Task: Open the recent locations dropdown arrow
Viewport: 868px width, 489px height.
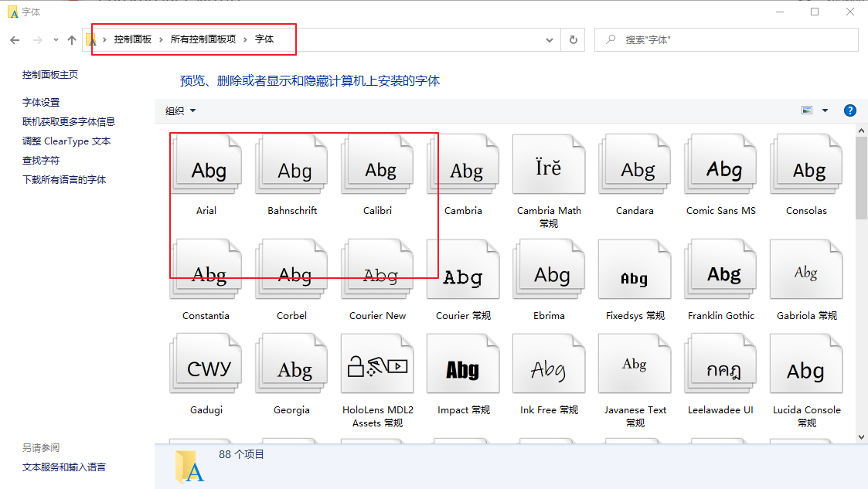Action: click(56, 40)
